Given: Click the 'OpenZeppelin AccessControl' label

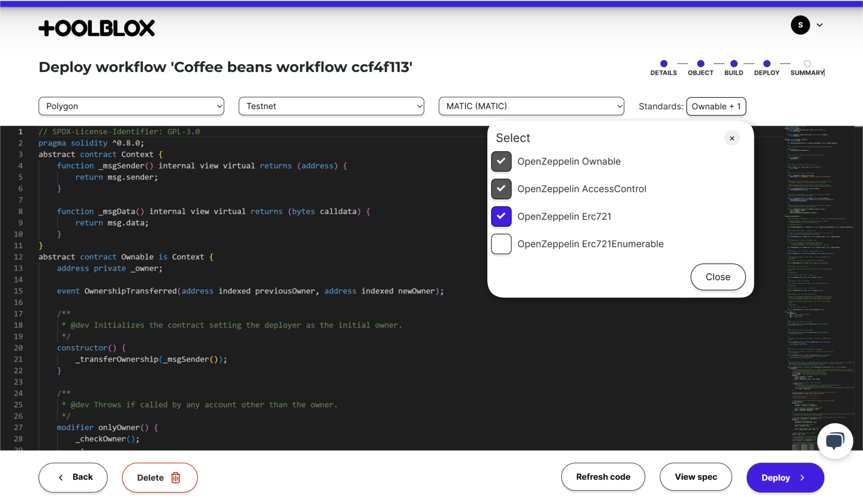Looking at the screenshot, I should [x=582, y=189].
